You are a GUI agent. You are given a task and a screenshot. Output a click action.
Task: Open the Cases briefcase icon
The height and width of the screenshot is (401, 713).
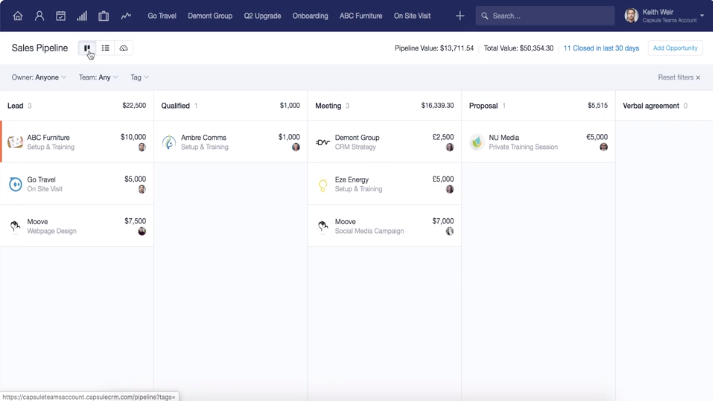tap(104, 16)
